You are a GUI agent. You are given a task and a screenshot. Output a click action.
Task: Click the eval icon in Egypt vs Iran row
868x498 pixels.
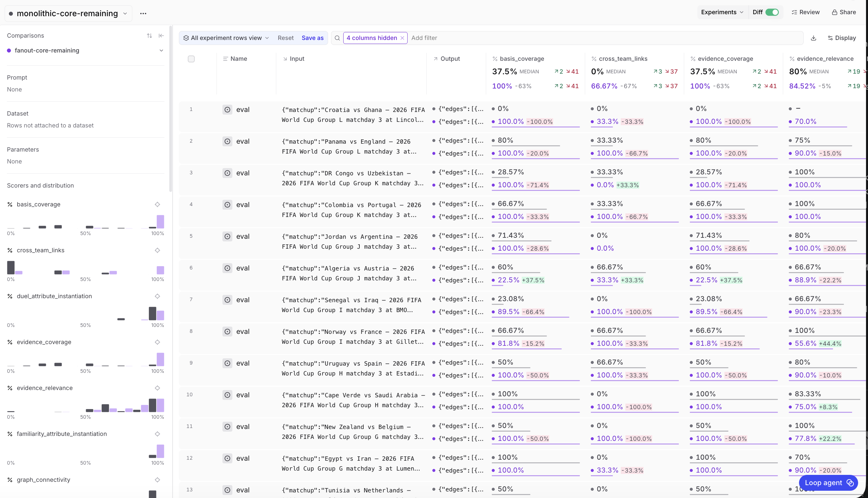pos(227,458)
